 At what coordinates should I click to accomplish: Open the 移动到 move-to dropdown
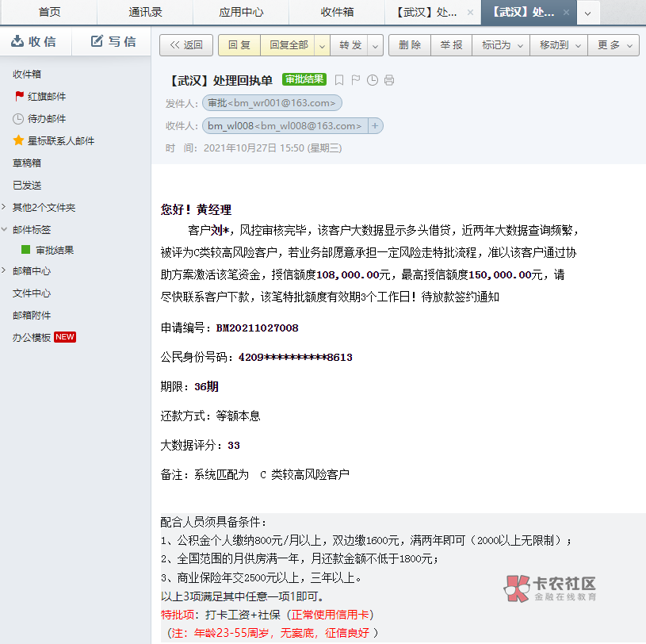(559, 45)
